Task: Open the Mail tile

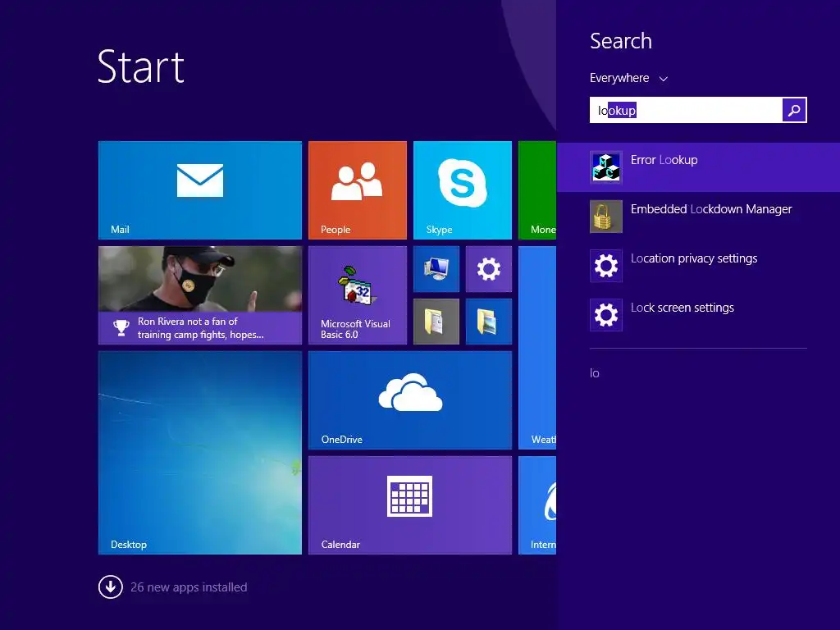Action: pyautogui.click(x=200, y=190)
